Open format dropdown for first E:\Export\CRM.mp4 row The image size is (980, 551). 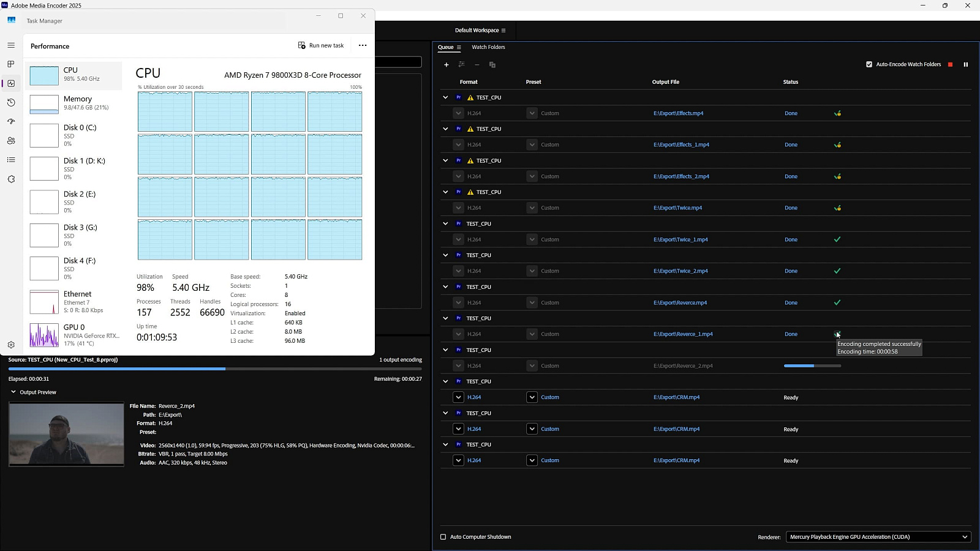pos(458,397)
